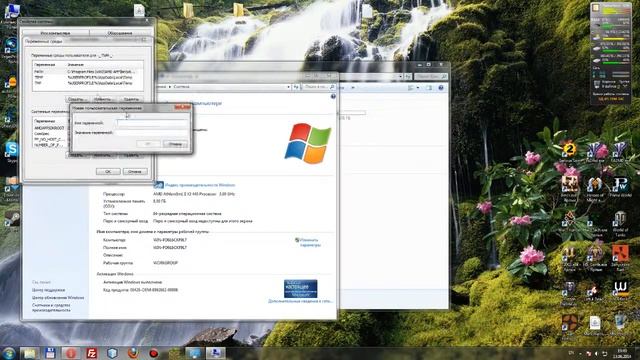This screenshot has height=360, width=640.
Task: Launch the Heroes of Might desktop shortcut
Action: [595, 189]
